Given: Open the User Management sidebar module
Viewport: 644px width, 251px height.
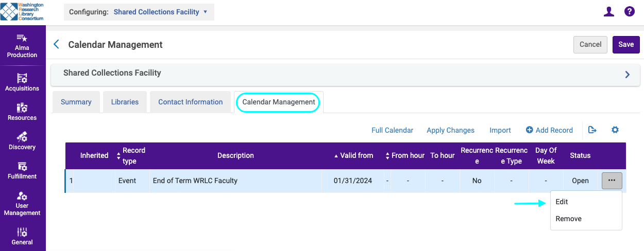Looking at the screenshot, I should point(22,203).
